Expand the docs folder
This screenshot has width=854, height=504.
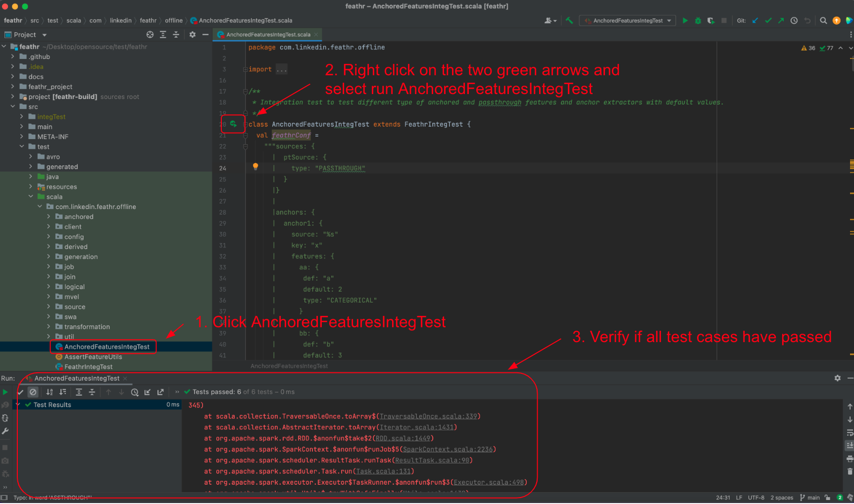tap(13, 77)
